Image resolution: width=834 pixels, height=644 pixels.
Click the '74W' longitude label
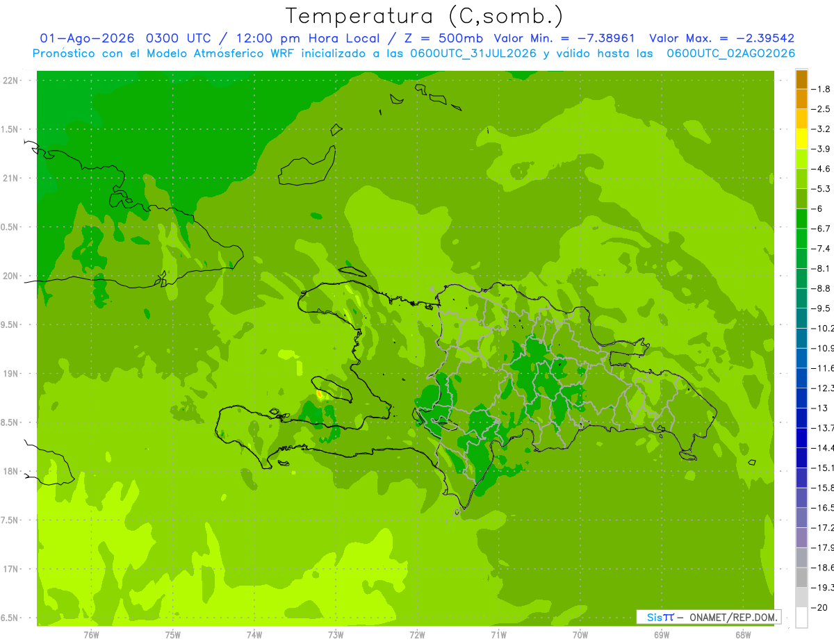pyautogui.click(x=254, y=634)
